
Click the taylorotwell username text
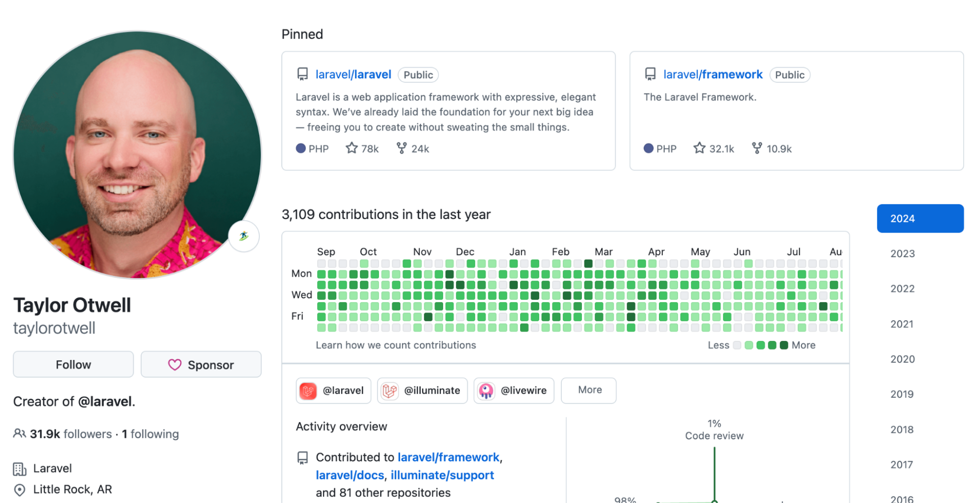[54, 328]
